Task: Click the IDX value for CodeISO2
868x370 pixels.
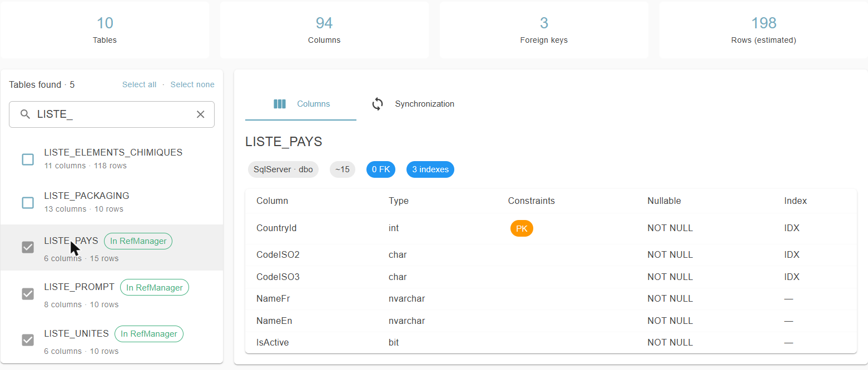Action: [792, 254]
